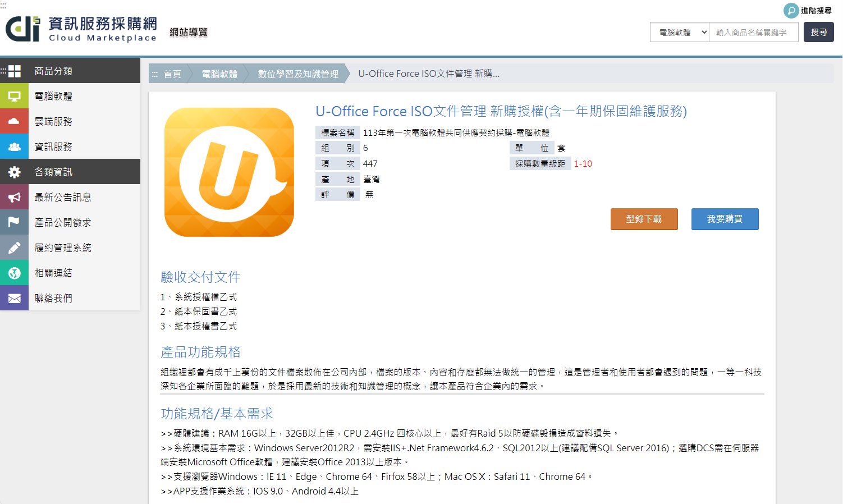843x504 pixels.
Task: Click the 各類資訊 gear icon
Action: tap(14, 172)
